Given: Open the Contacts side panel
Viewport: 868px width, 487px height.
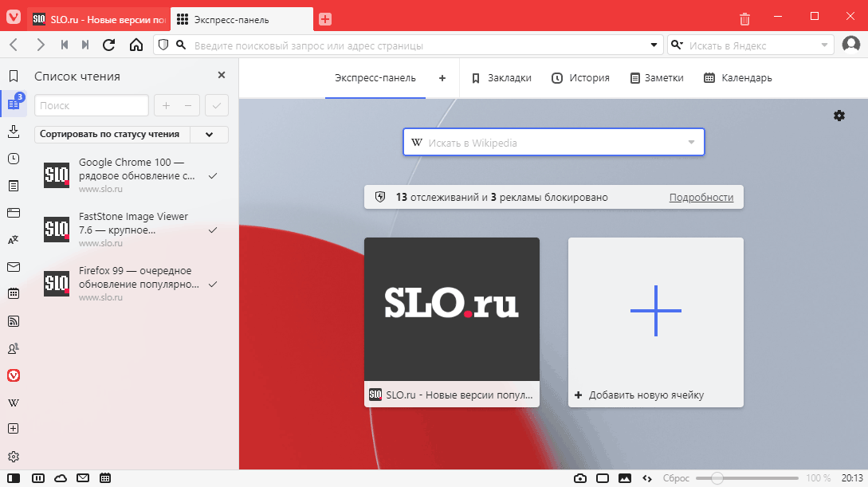Looking at the screenshot, I should 14,348.
